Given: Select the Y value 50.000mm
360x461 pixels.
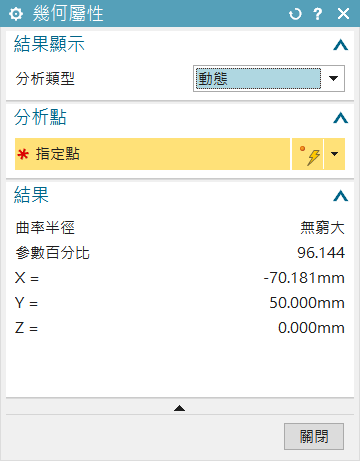Looking at the screenshot, I should coord(307,303).
